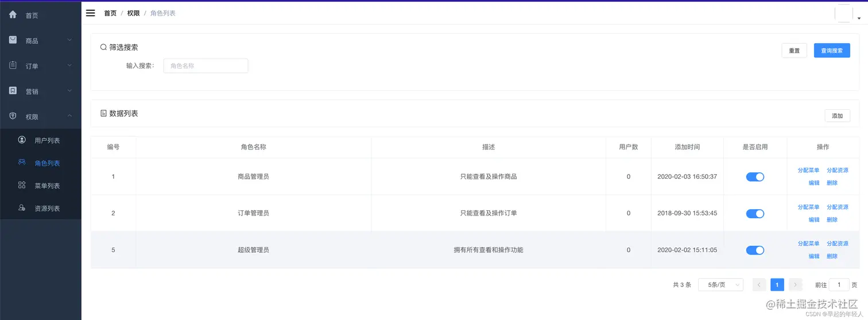The height and width of the screenshot is (320, 868).
Task: Click the 查询搜索 button
Action: click(x=832, y=51)
